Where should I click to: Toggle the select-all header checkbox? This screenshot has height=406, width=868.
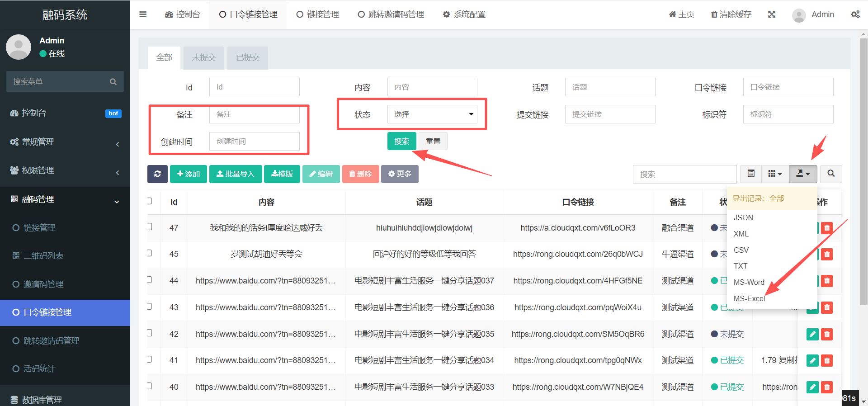(x=149, y=201)
